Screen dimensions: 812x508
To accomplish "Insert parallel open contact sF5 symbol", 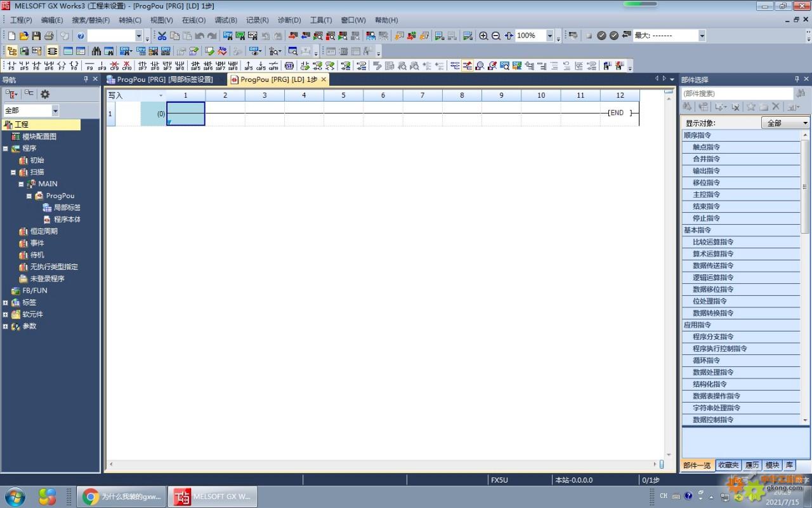I will pyautogui.click(x=24, y=65).
